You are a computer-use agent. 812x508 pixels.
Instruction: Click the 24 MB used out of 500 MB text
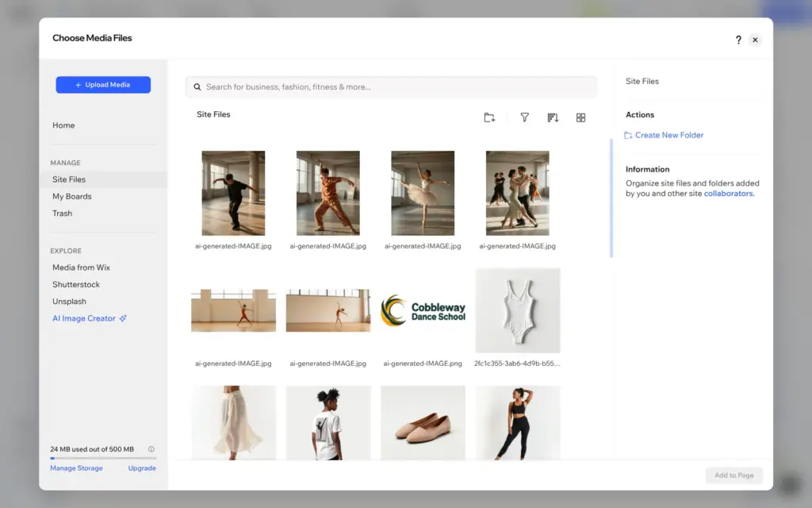coord(92,449)
